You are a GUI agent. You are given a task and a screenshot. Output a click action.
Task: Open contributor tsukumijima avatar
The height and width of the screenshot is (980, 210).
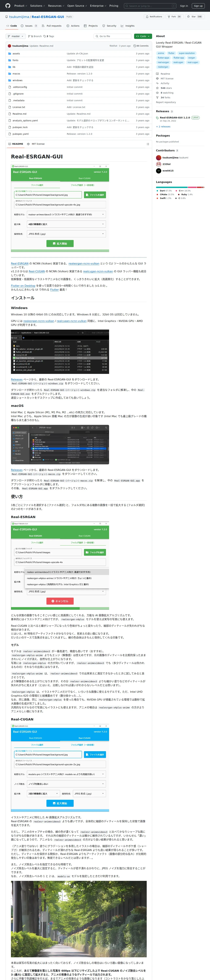(x=158, y=157)
